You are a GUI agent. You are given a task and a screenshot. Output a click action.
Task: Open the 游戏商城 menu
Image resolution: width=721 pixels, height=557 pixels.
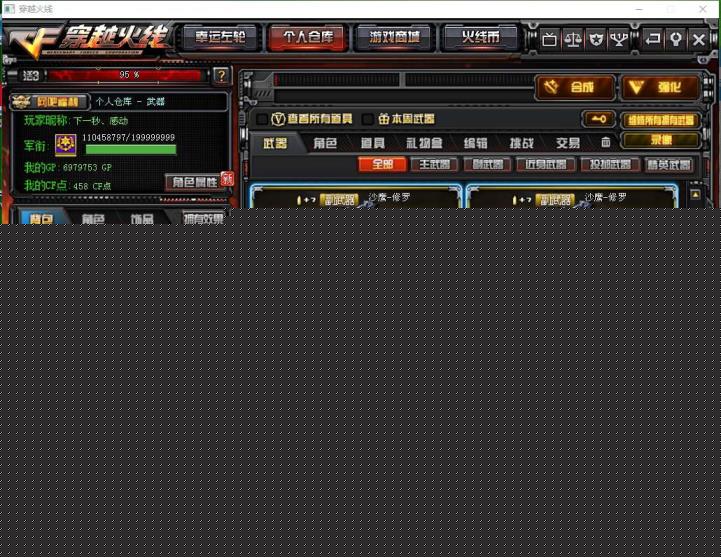394,37
